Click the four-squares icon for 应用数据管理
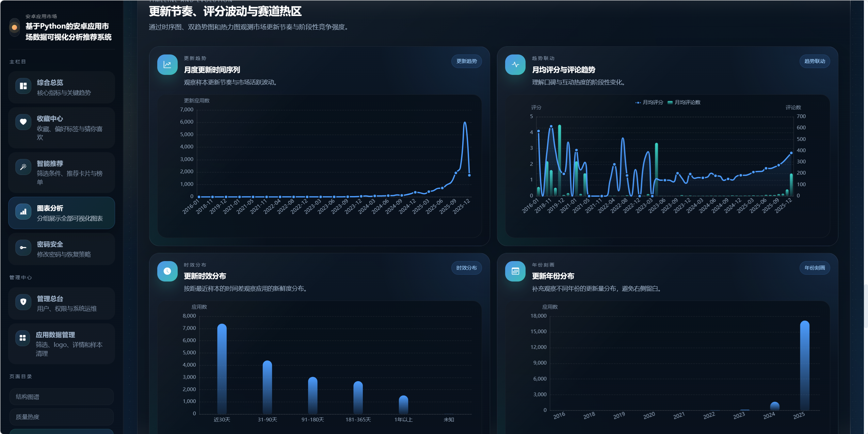Viewport: 868px width, 434px height. pos(23,338)
